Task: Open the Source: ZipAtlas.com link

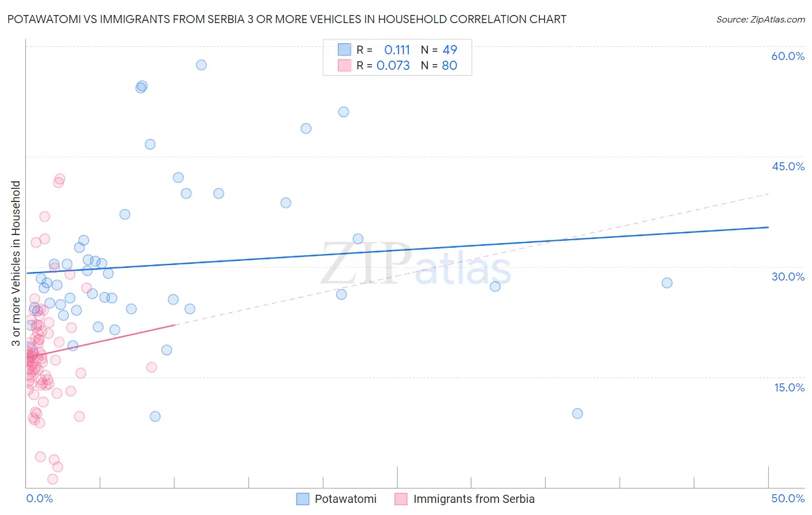Action: point(760,19)
